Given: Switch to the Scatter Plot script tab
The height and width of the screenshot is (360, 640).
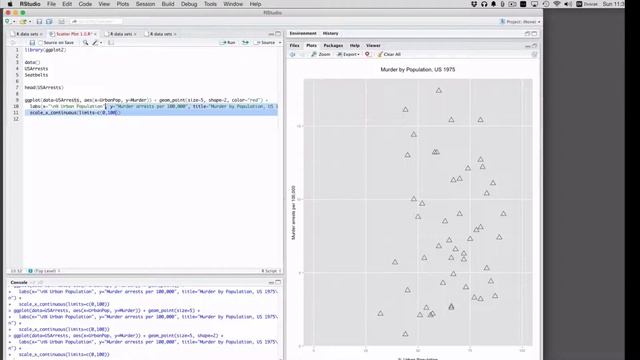Looking at the screenshot, I should click(x=72, y=34).
